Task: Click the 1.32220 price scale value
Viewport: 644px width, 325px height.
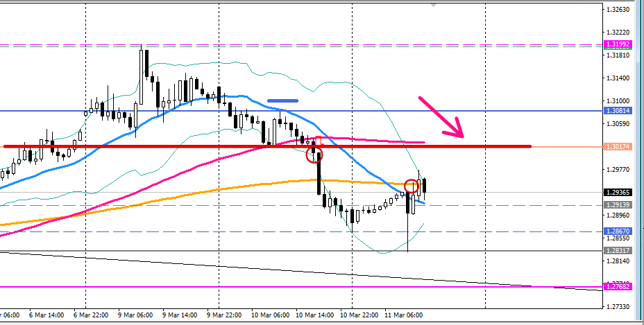Action: [618, 32]
